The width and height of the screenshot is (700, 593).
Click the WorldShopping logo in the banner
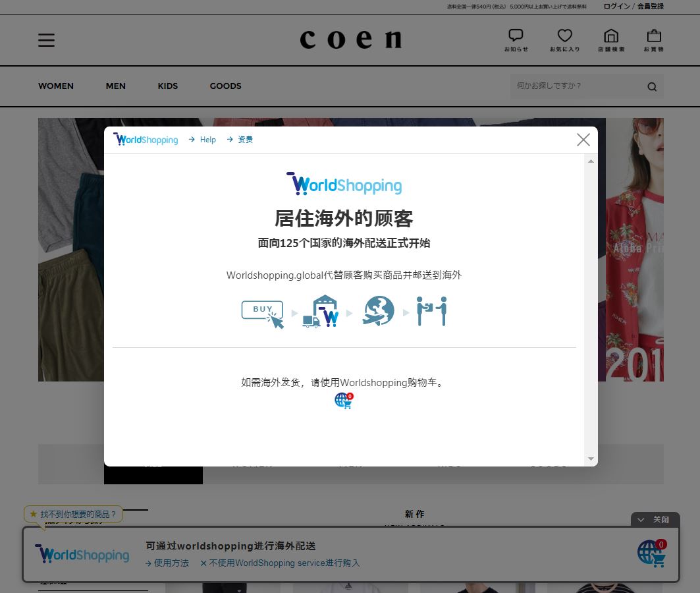[82, 554]
